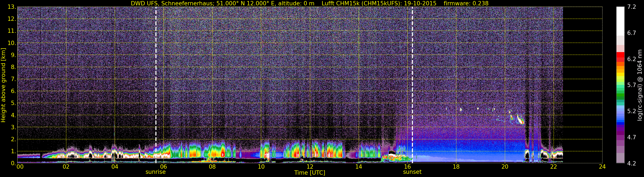Click the 16 tick label on time axis
The width and height of the screenshot is (644, 177).
pyautogui.click(x=407, y=167)
